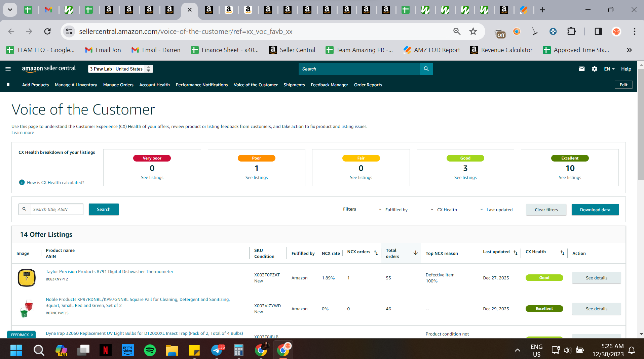644x359 pixels.
Task: Click the browser zoom magnifier icon in address bar
Action: [457, 32]
